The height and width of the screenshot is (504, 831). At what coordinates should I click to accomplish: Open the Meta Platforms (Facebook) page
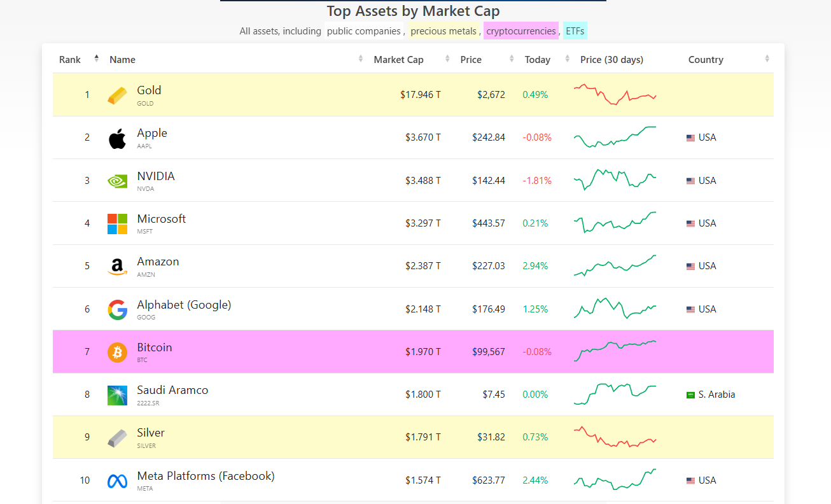(206, 476)
